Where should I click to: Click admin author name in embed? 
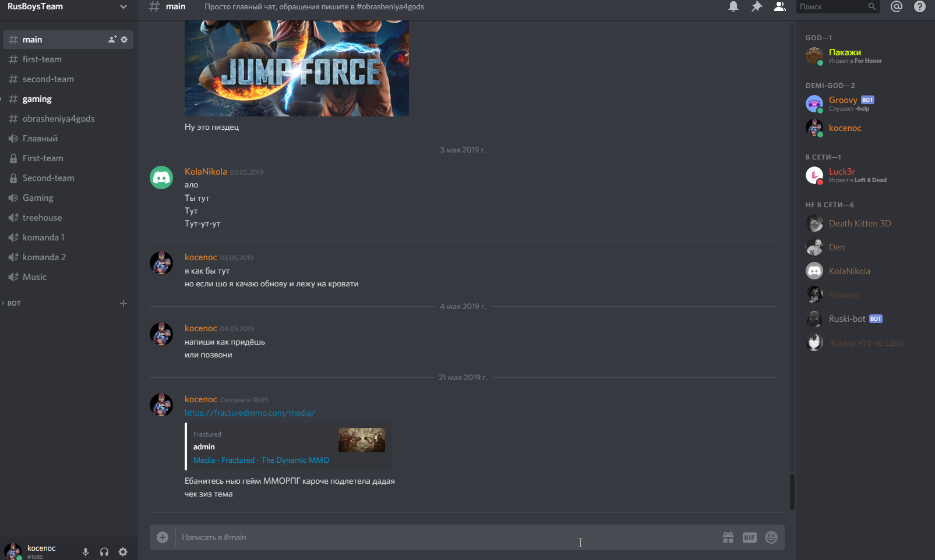click(204, 446)
